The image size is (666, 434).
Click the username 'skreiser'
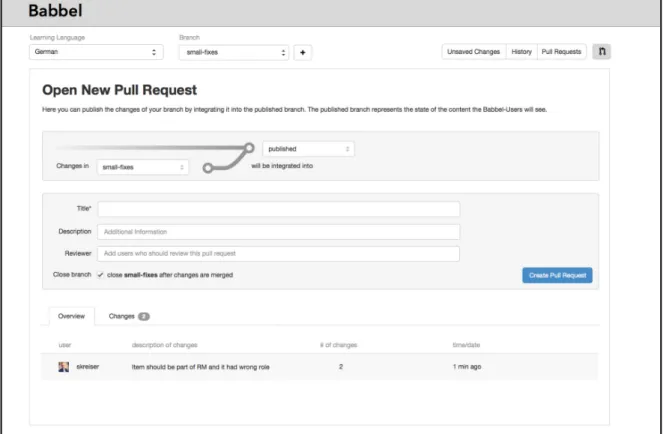pos(87,366)
